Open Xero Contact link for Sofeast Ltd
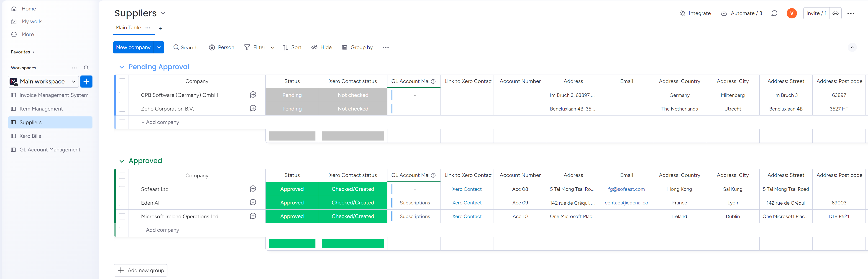Screen dimensions: 868x279 click(x=467, y=189)
